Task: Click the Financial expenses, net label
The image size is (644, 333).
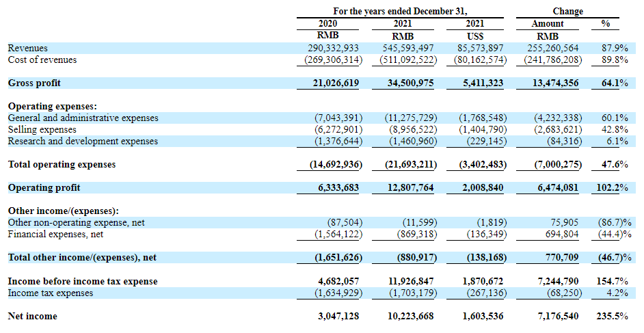Action: (55, 235)
